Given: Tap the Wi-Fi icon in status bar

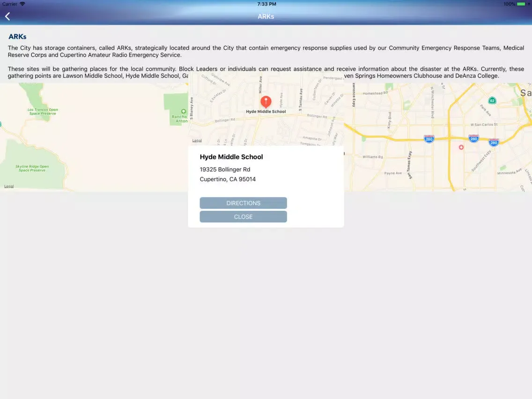Looking at the screenshot, I should point(22,4).
